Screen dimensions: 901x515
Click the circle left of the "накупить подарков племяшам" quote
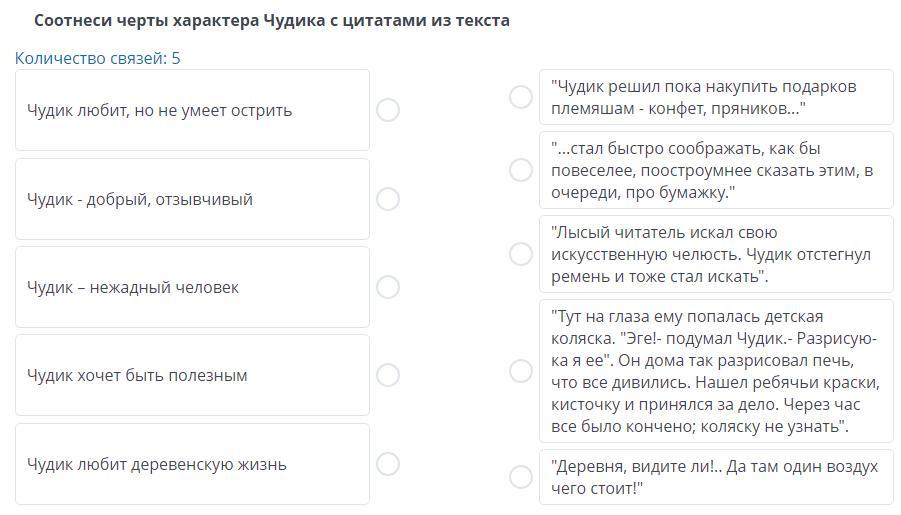point(521,97)
